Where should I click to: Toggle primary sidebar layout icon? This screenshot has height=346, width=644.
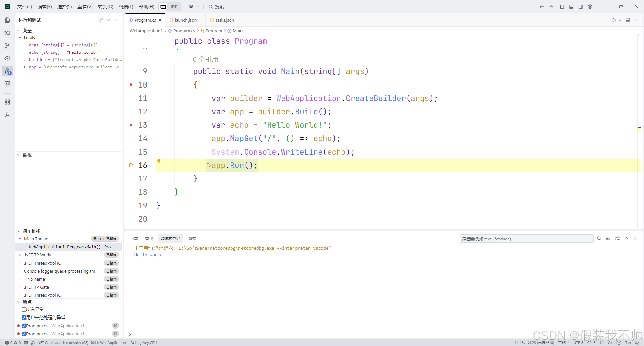562,7
